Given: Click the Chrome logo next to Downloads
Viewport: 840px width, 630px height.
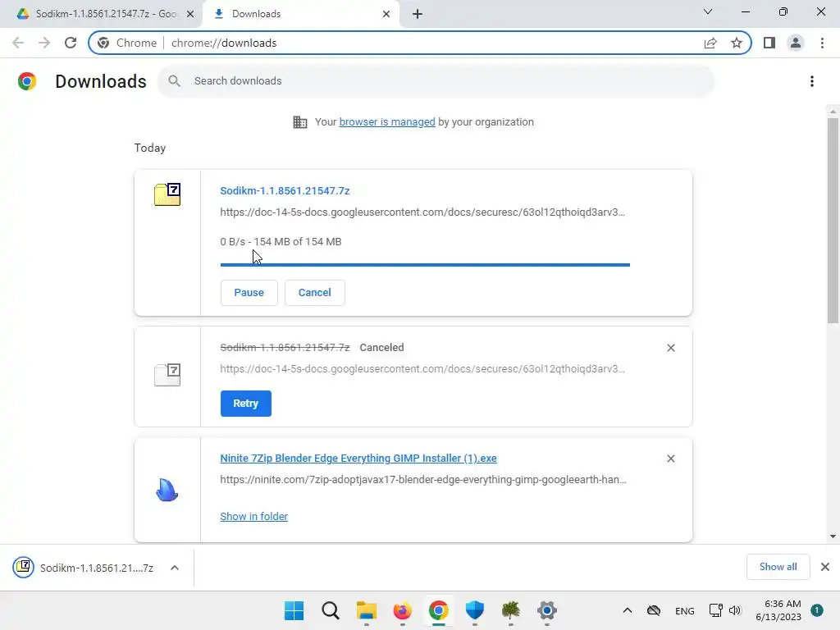Looking at the screenshot, I should point(27,81).
